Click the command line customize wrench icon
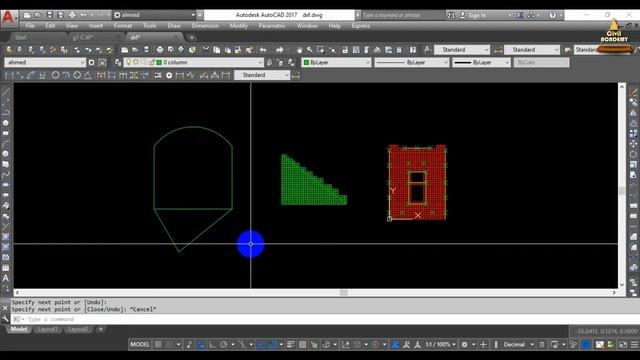640x360 pixels. pyautogui.click(x=5, y=318)
